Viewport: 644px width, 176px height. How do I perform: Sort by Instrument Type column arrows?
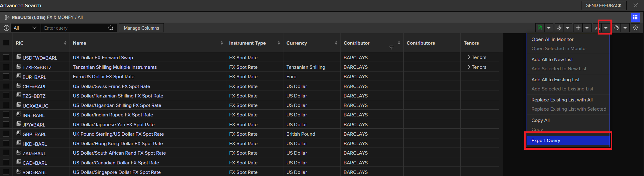(x=279, y=43)
